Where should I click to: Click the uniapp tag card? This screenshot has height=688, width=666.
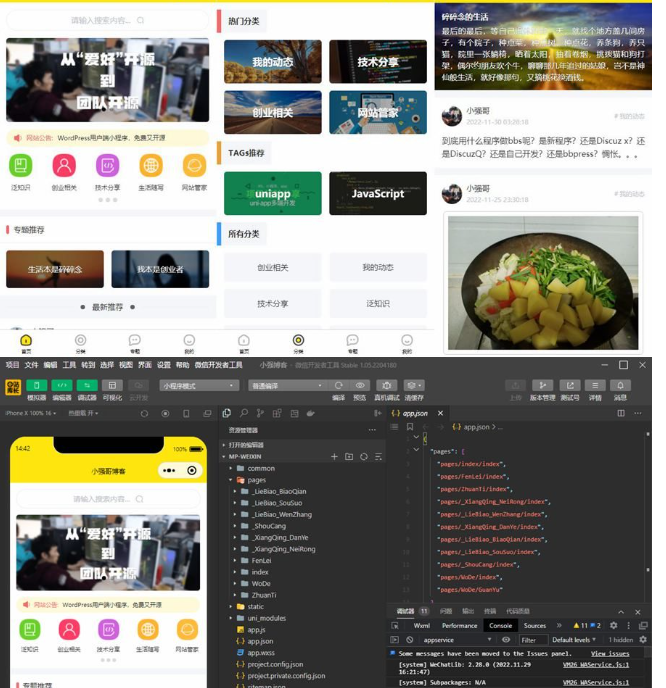(x=272, y=193)
